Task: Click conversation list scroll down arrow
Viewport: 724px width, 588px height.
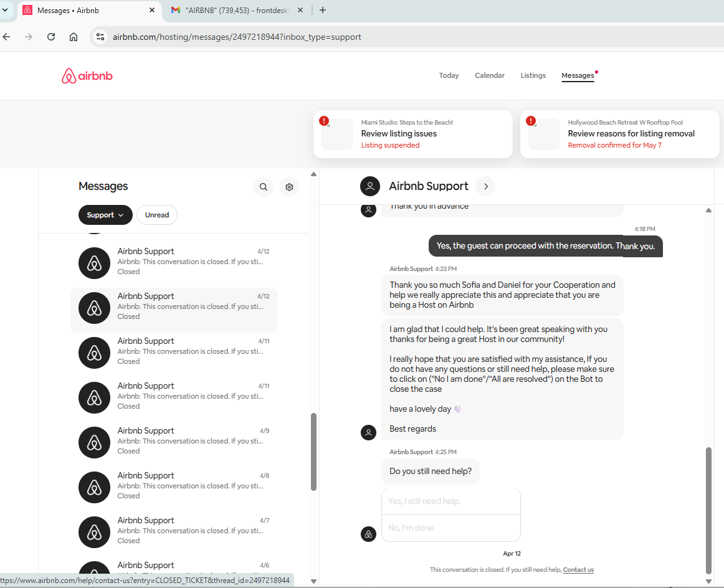Action: click(x=313, y=582)
